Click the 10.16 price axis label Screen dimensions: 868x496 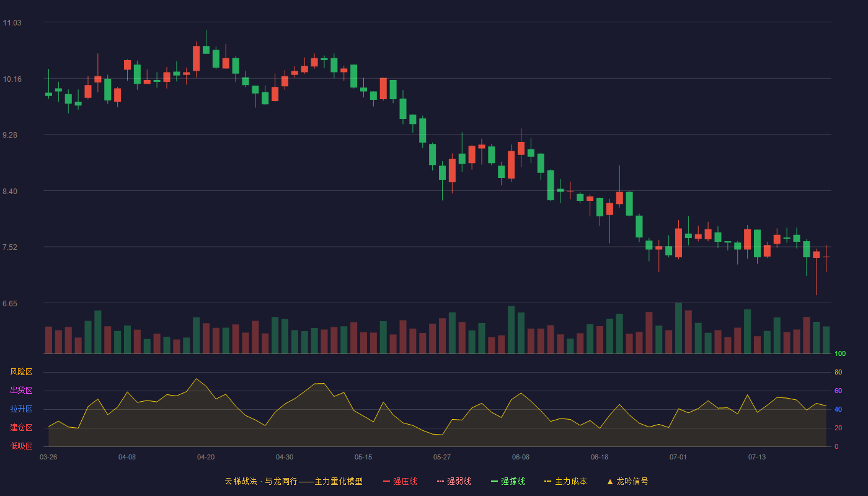(12, 79)
